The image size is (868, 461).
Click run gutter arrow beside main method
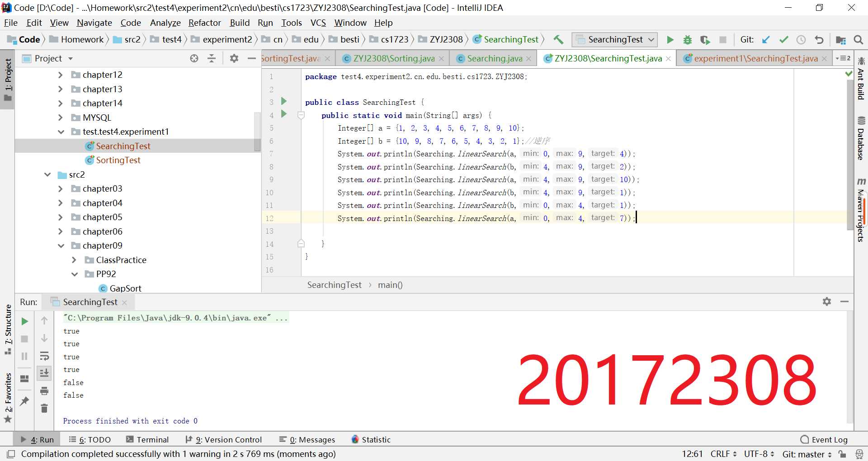(x=284, y=114)
